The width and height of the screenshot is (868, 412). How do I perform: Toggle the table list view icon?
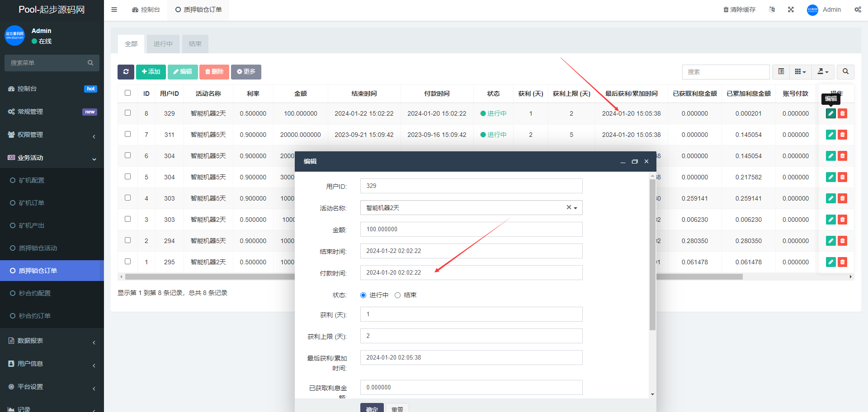(781, 72)
